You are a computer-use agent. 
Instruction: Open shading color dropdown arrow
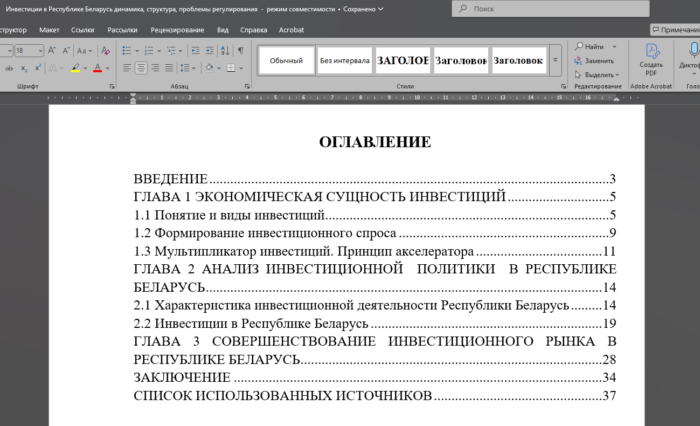[x=219, y=68]
